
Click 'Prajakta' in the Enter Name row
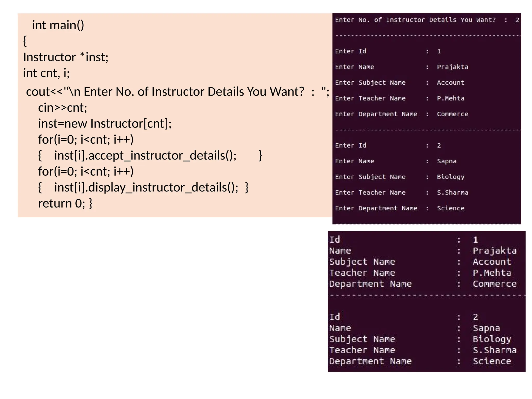[453, 67]
